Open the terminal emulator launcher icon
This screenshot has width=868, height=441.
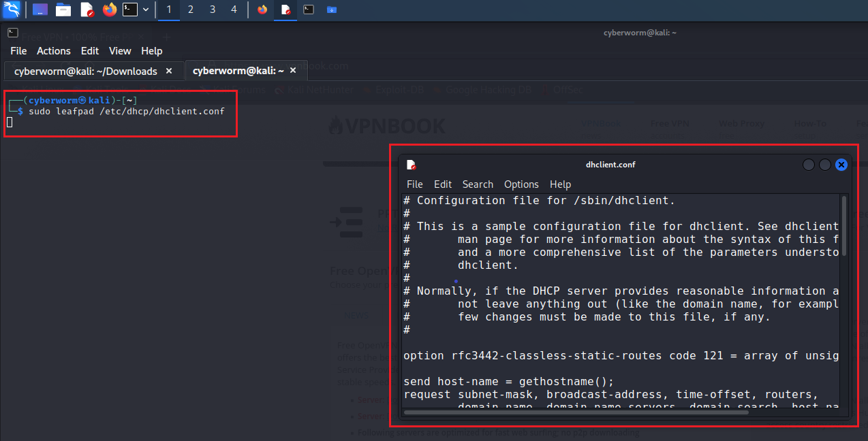(129, 10)
